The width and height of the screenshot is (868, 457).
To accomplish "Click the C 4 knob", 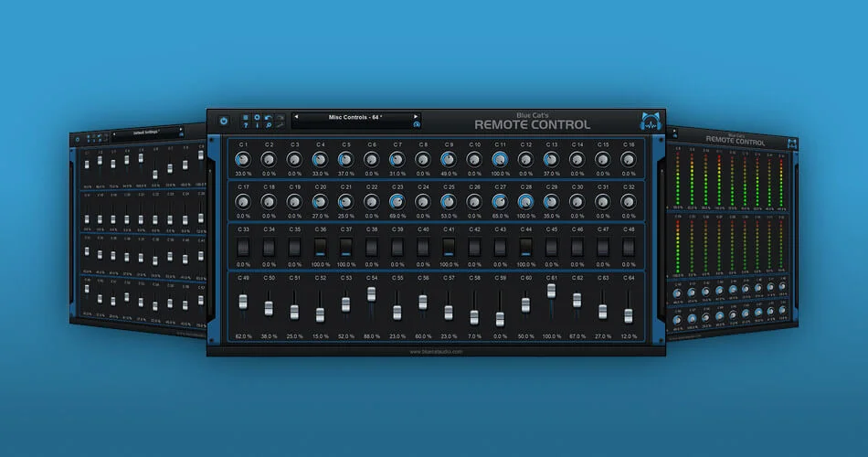I will [x=320, y=160].
